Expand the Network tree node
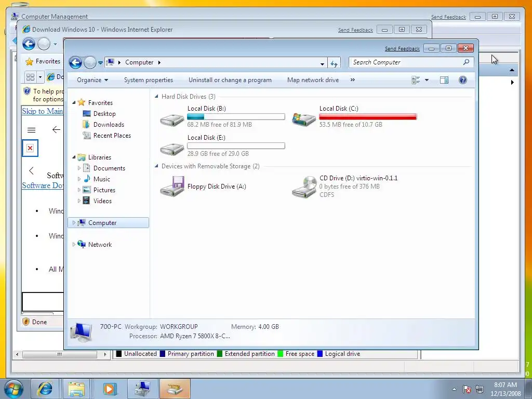This screenshot has width=532, height=399. (x=74, y=244)
